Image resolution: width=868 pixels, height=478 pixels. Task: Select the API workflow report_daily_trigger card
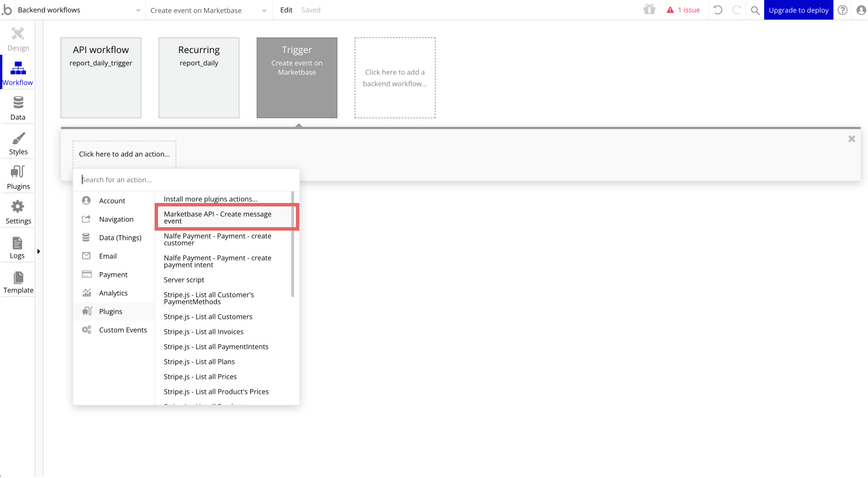(x=101, y=78)
